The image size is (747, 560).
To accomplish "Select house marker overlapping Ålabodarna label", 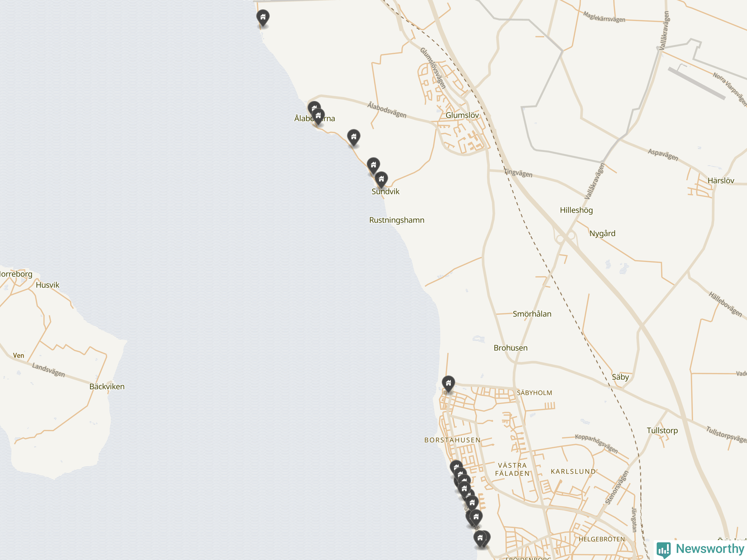I will click(318, 116).
